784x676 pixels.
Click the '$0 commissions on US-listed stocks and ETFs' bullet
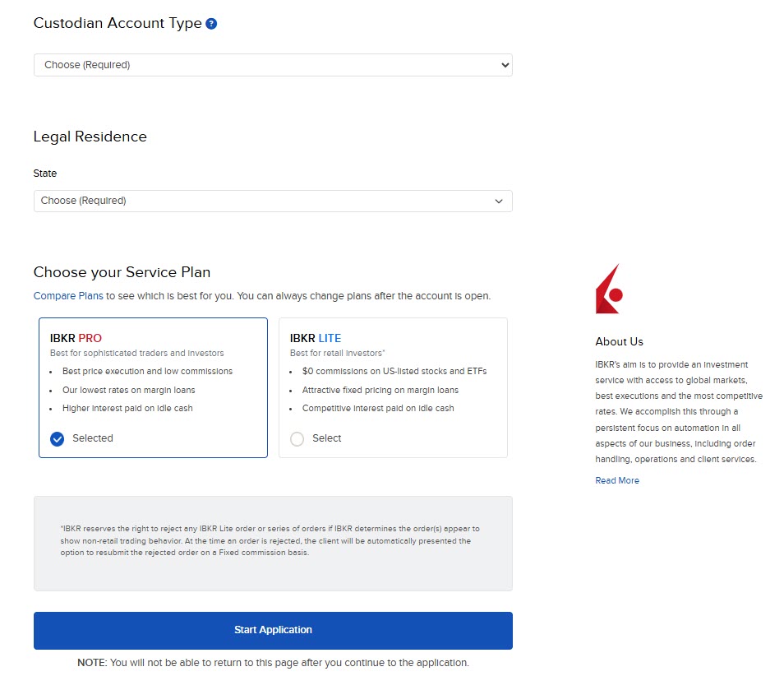[x=394, y=371]
